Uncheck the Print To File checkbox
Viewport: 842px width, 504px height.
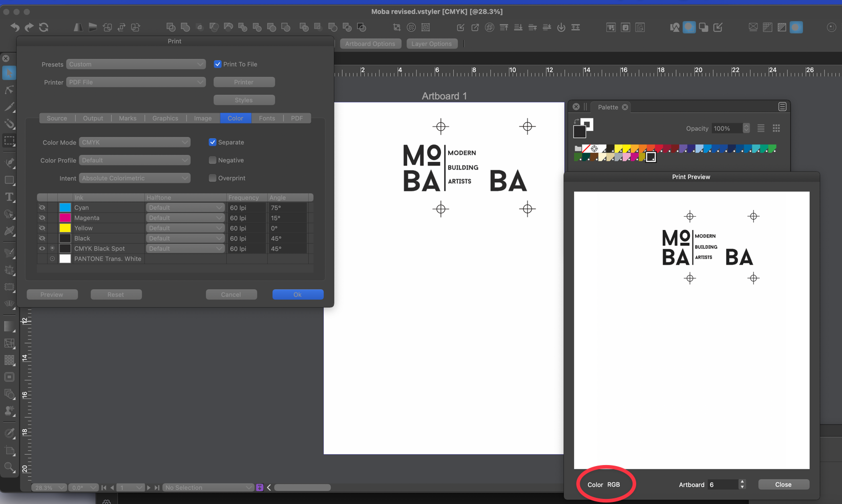click(218, 64)
